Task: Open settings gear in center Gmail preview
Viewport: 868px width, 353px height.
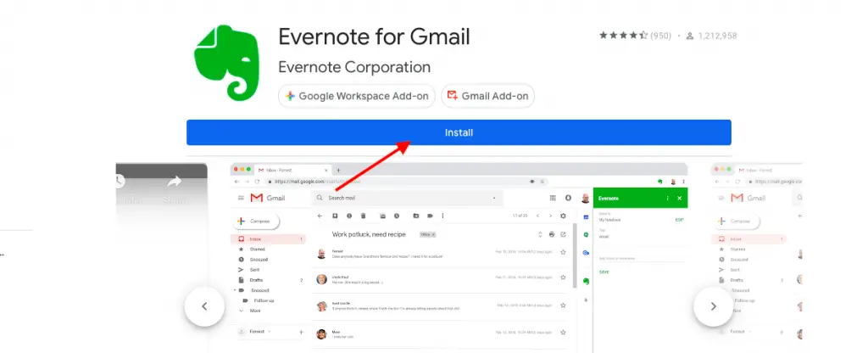Action: pyautogui.click(x=563, y=216)
